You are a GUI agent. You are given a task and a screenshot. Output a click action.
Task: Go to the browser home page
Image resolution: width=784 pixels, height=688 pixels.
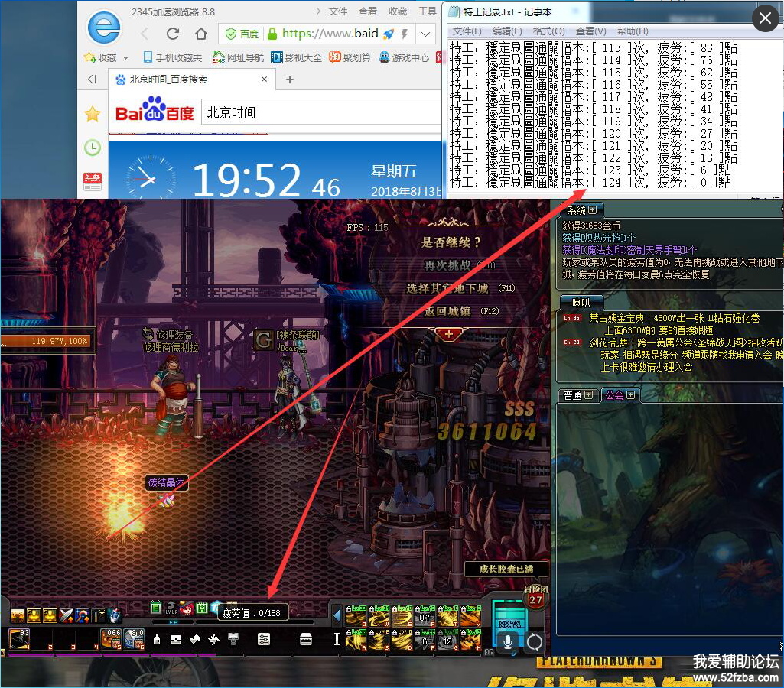(201, 34)
